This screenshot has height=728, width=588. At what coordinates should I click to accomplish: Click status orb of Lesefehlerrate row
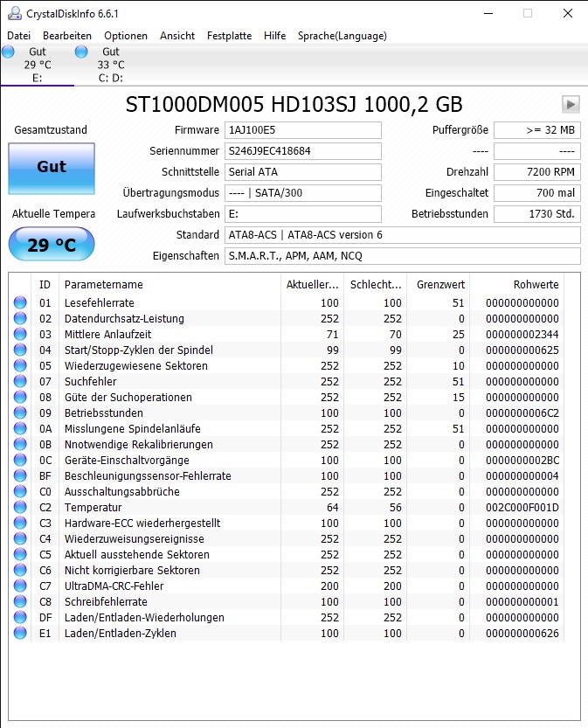(20, 302)
